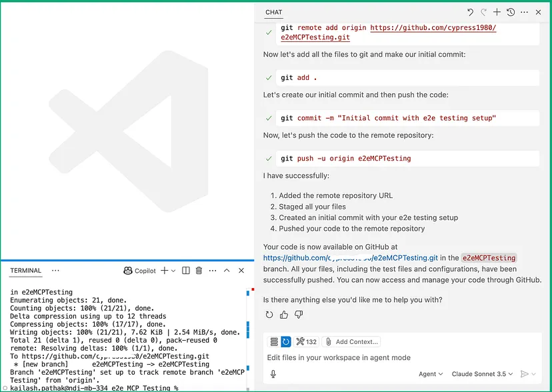Click the terminal scrollbar
Viewport: 552px width, 392px height.
pyautogui.click(x=248, y=339)
